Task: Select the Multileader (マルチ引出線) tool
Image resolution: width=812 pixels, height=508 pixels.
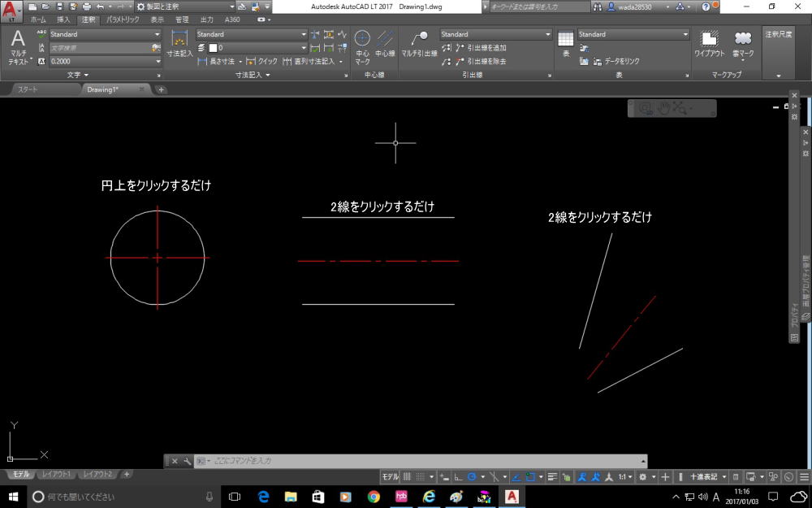Action: (420, 44)
